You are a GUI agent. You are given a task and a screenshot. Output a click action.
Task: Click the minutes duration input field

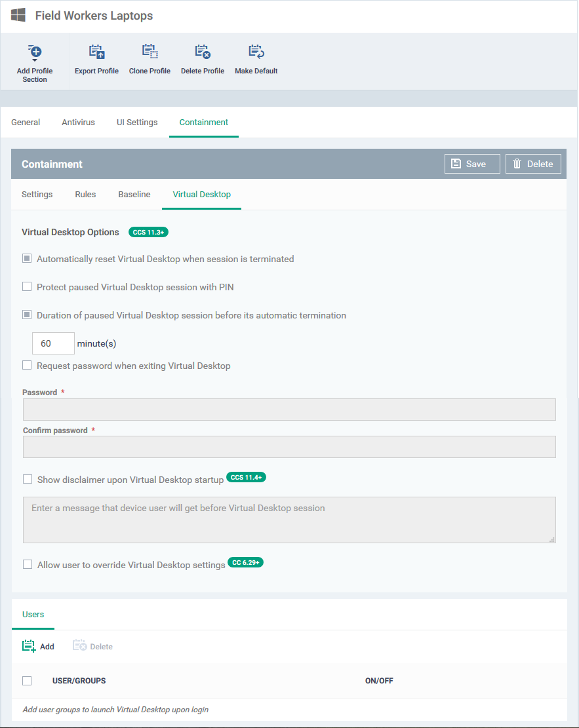point(53,343)
